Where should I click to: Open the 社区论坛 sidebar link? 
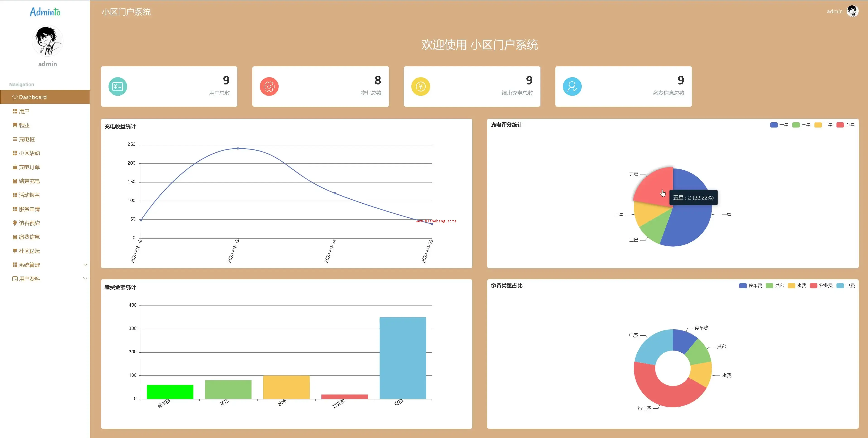(29, 251)
